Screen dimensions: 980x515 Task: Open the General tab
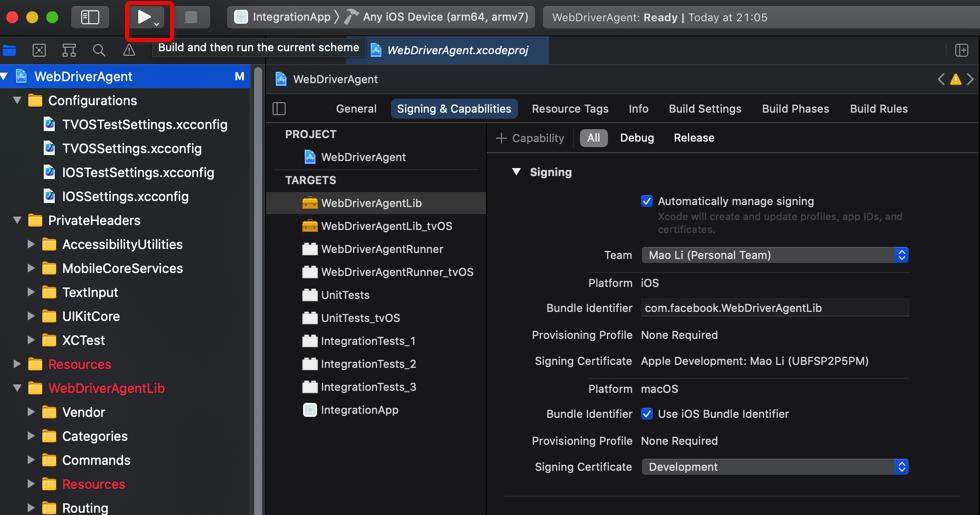coord(356,109)
